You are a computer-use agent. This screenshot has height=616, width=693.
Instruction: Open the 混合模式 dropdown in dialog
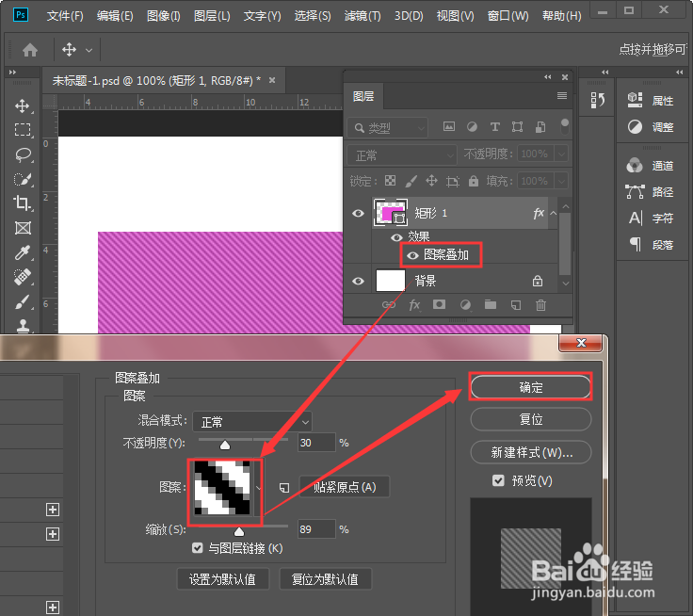(x=252, y=422)
